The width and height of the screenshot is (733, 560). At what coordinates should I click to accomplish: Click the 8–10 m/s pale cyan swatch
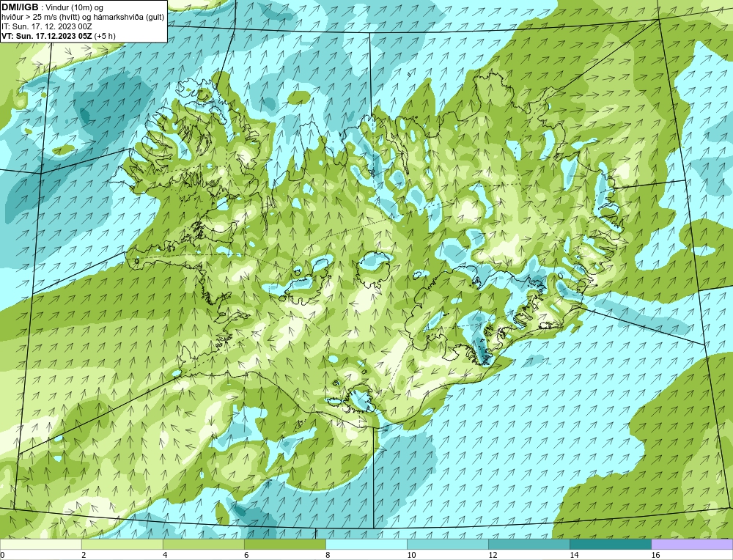(x=366, y=544)
